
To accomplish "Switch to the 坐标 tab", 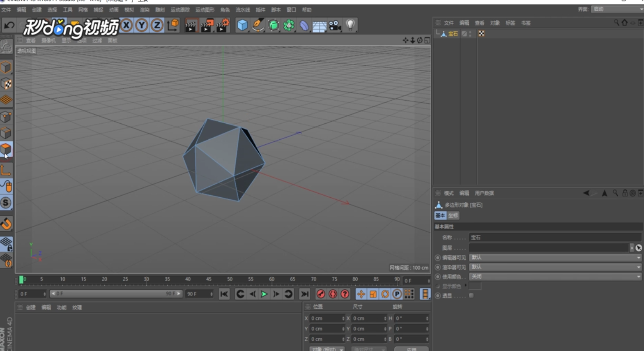I will coord(453,215).
